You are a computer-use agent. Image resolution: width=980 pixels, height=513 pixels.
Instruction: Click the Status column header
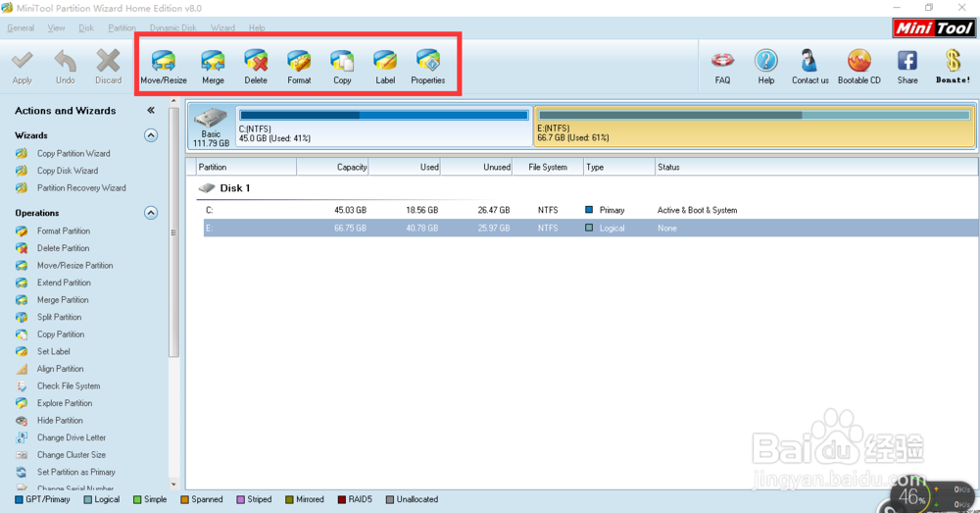point(815,167)
